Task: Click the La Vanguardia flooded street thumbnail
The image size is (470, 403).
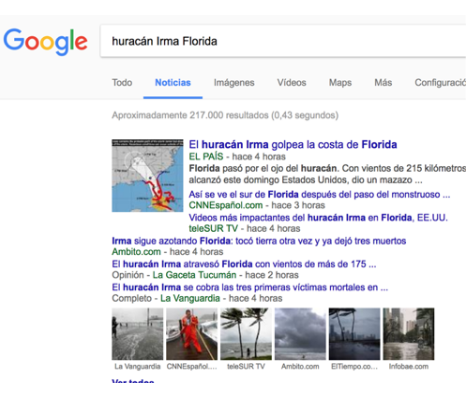Action: (137, 334)
